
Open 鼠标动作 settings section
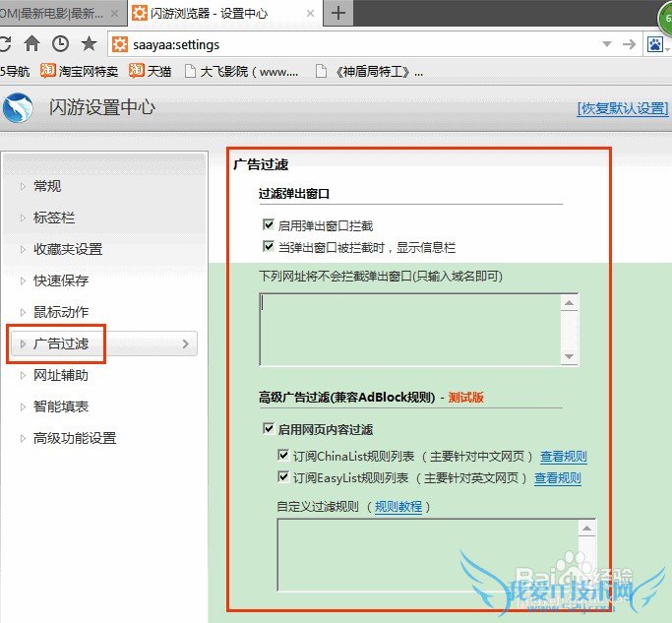pyautogui.click(x=61, y=312)
